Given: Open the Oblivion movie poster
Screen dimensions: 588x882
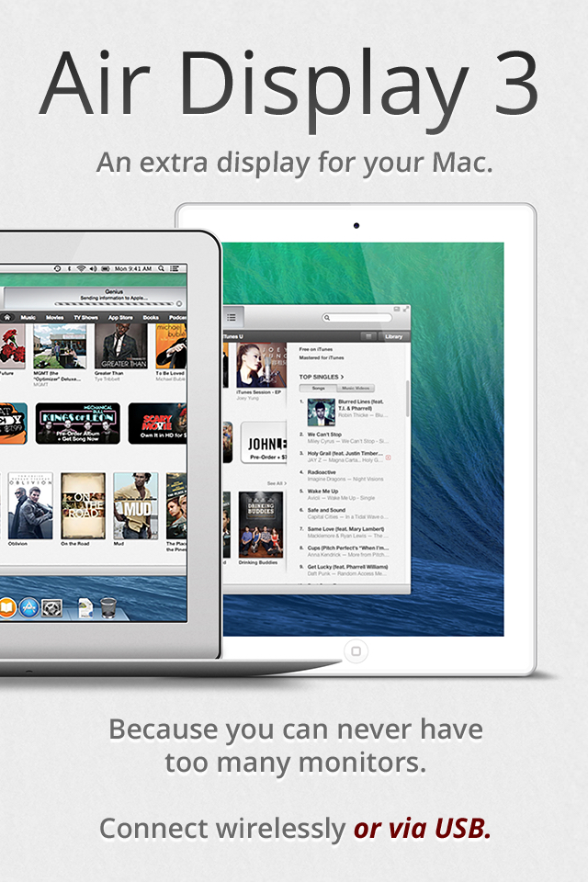Looking at the screenshot, I should click(x=29, y=505).
